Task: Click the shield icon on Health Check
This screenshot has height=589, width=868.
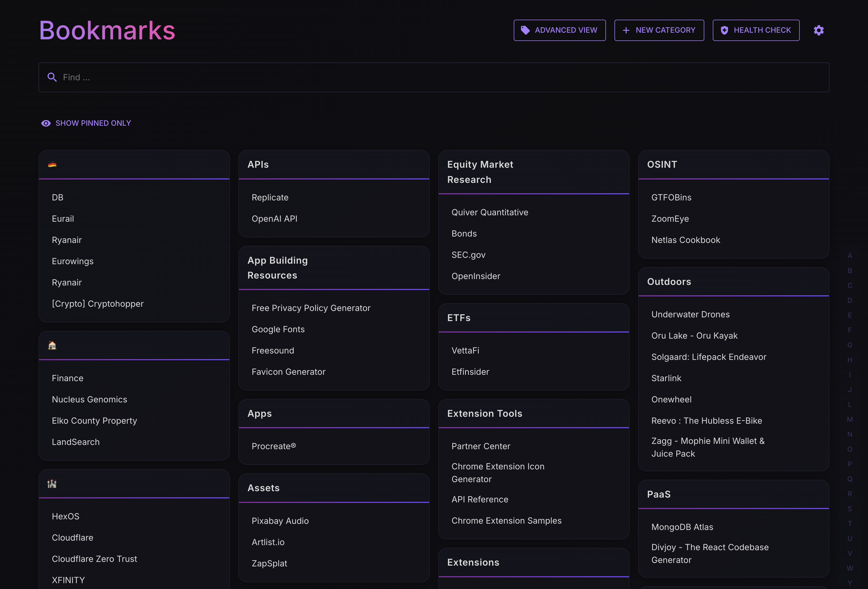Action: pyautogui.click(x=724, y=30)
